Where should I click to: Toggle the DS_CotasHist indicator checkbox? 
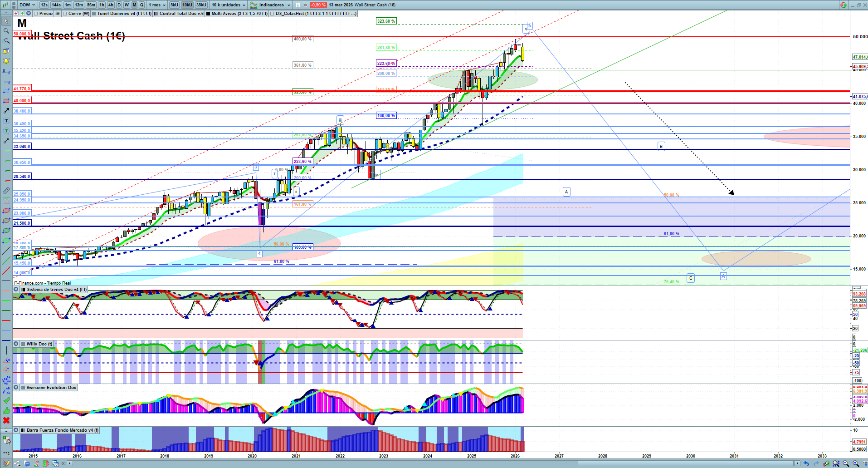click(x=272, y=14)
